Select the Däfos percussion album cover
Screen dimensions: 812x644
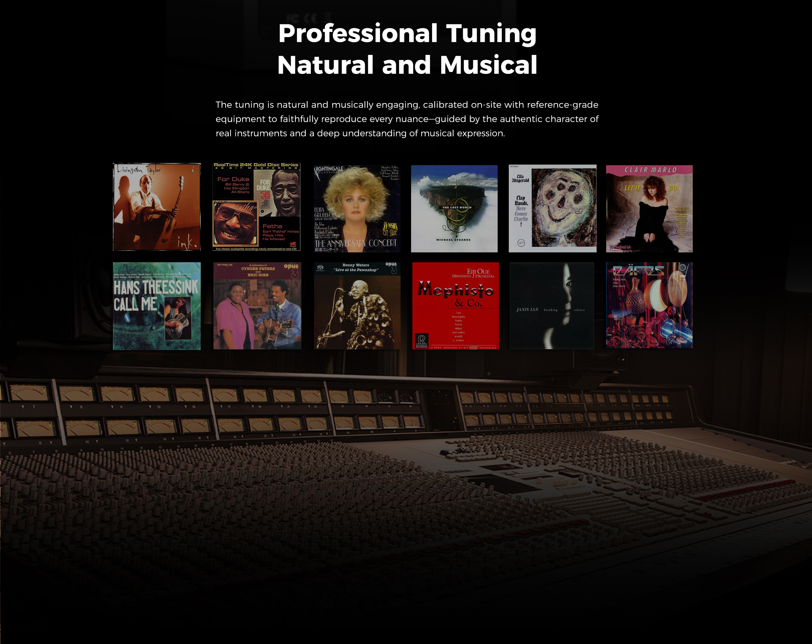(649, 305)
